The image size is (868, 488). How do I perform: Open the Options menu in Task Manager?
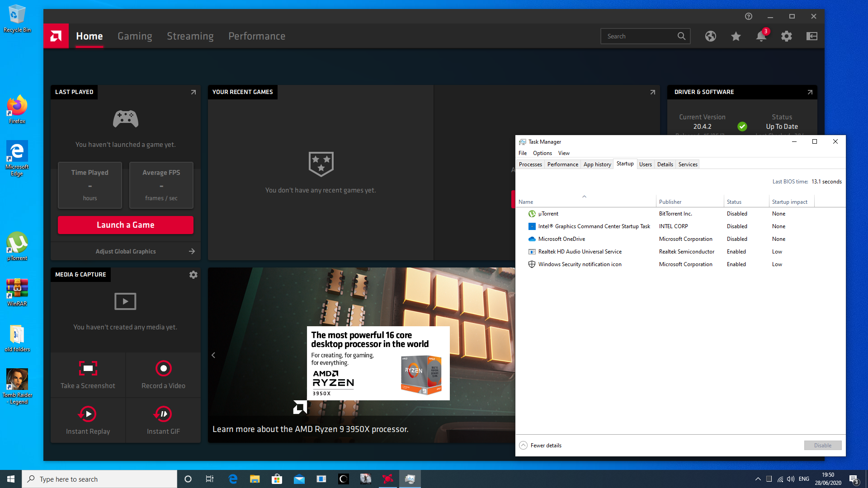tap(542, 153)
